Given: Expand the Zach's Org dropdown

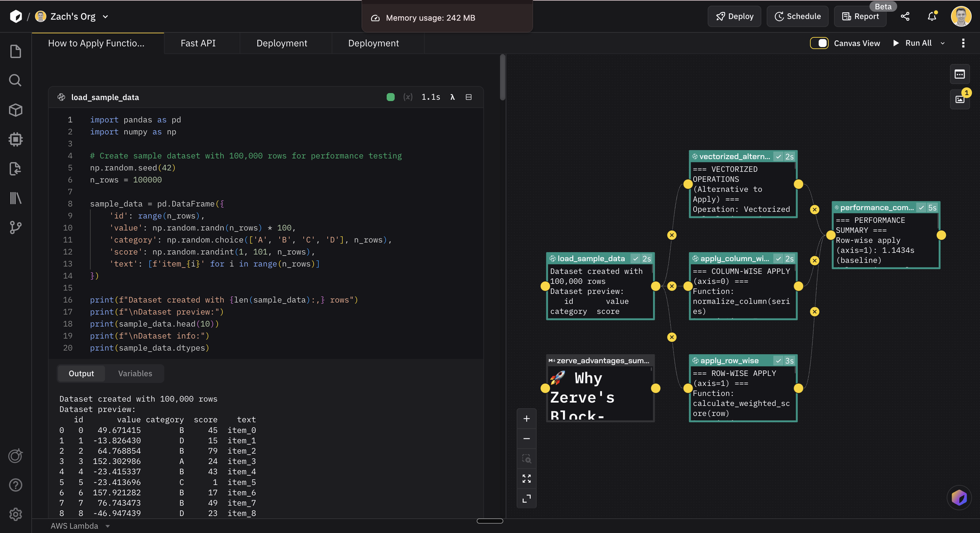Looking at the screenshot, I should click(105, 16).
